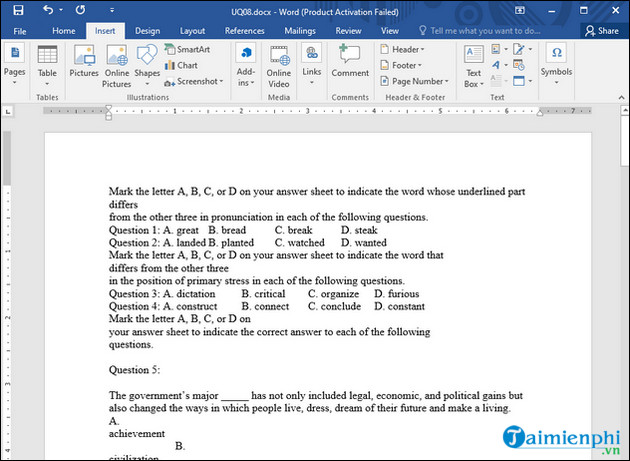Switch to the Review tab

tap(348, 31)
